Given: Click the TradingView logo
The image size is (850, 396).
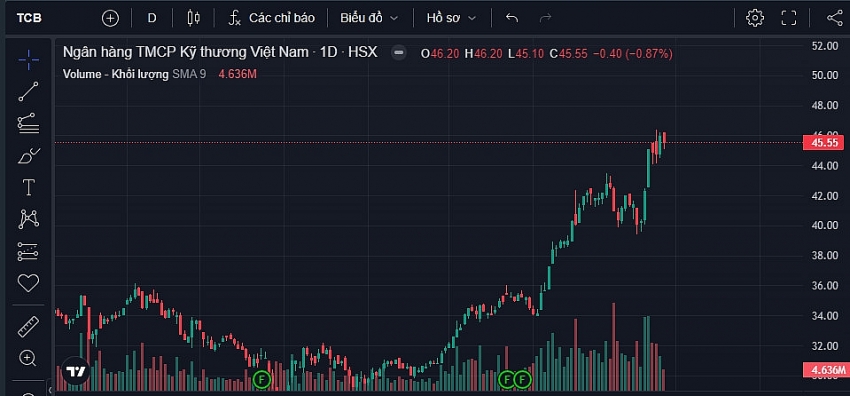Looking at the screenshot, I should click(75, 372).
